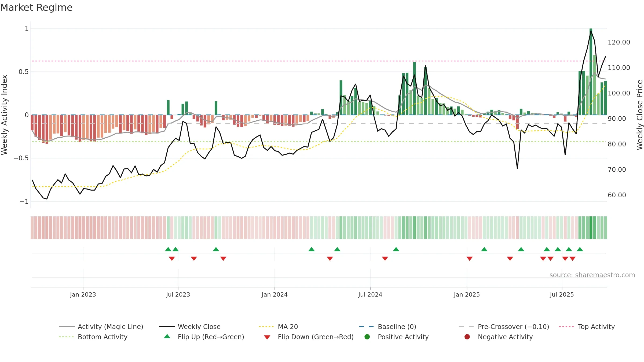Image resolution: width=644 pixels, height=362 pixels.
Task: Click the Jan 2024 x-axis label
Action: (275, 294)
